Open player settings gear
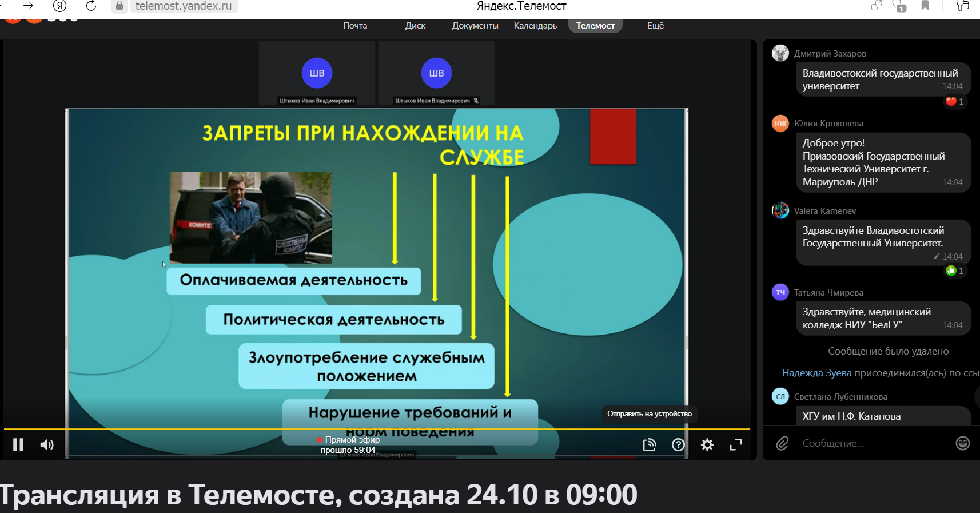 pos(707,444)
